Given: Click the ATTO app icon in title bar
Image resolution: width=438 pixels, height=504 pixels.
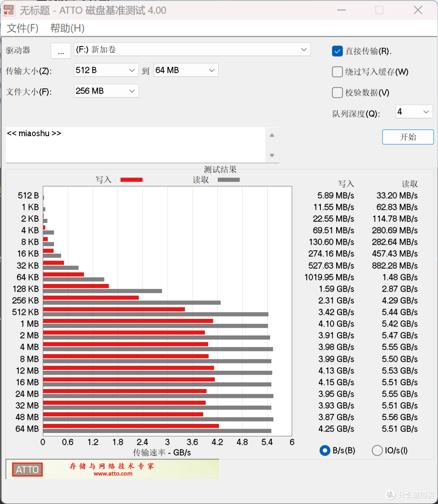Looking at the screenshot, I should (9, 10).
